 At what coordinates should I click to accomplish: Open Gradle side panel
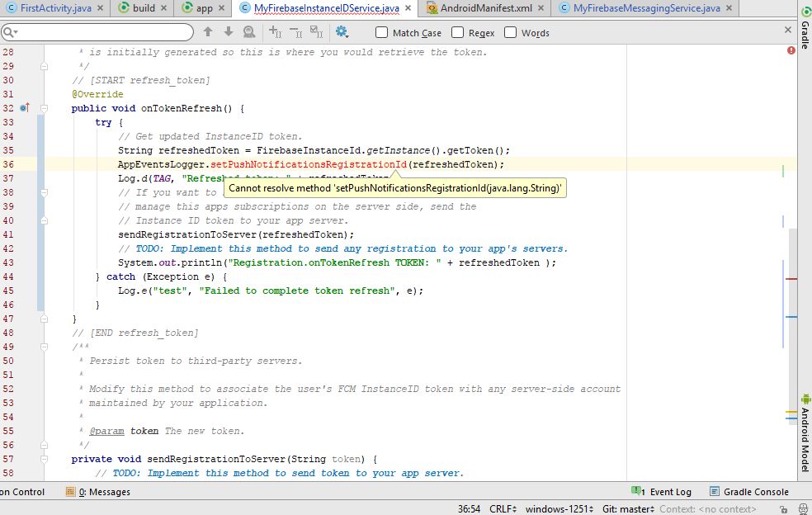point(805,27)
